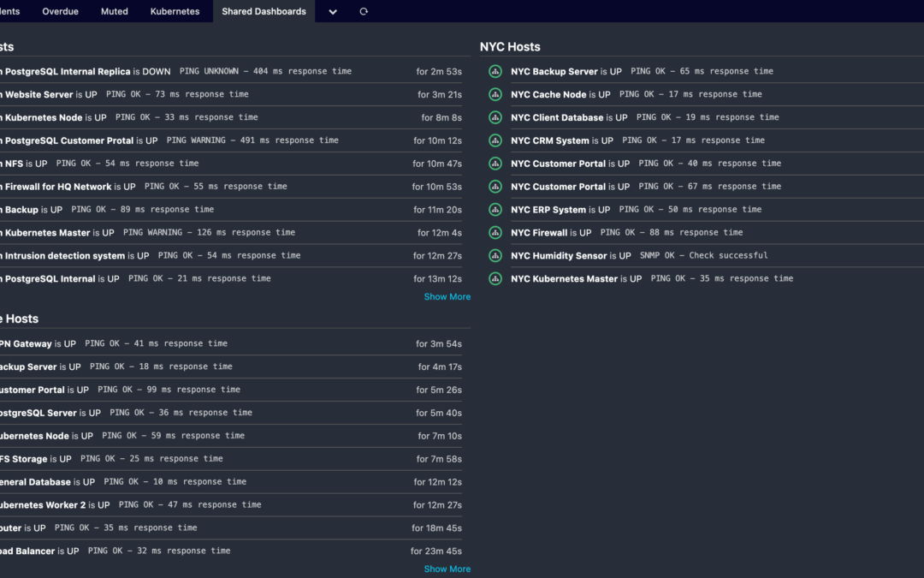The image size is (924, 578).
Task: Click 'for 23m 45s' duration
Action: (436, 551)
